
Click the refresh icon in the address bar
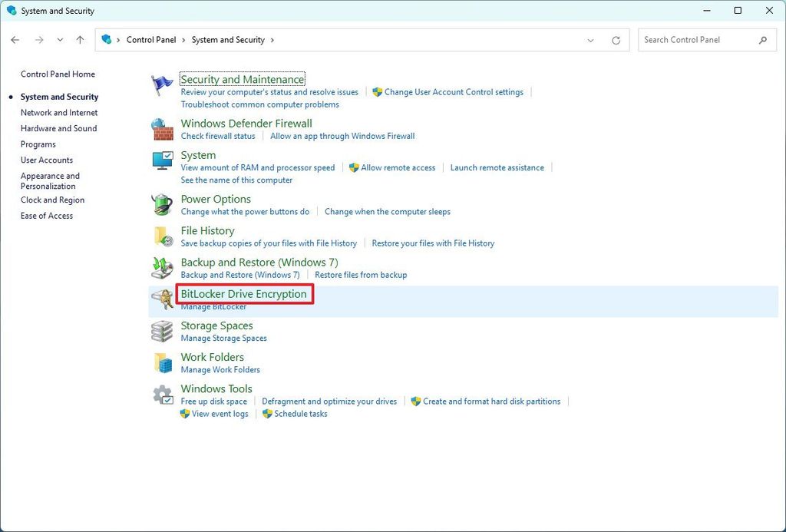click(616, 39)
